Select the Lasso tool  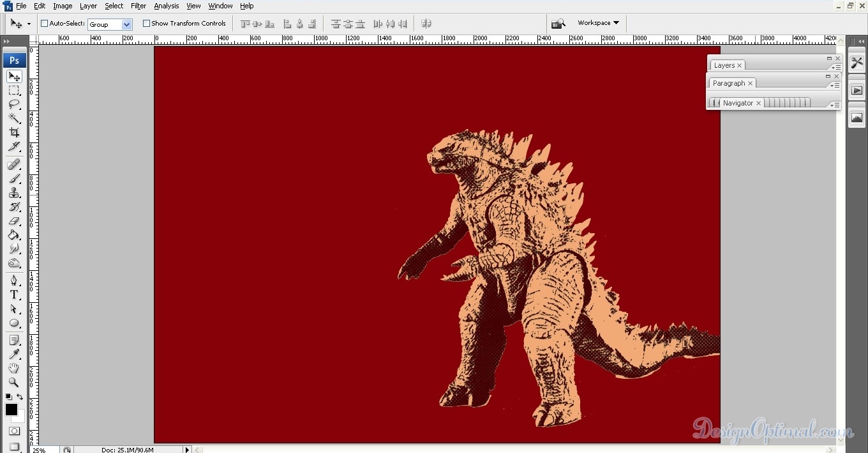(14, 105)
